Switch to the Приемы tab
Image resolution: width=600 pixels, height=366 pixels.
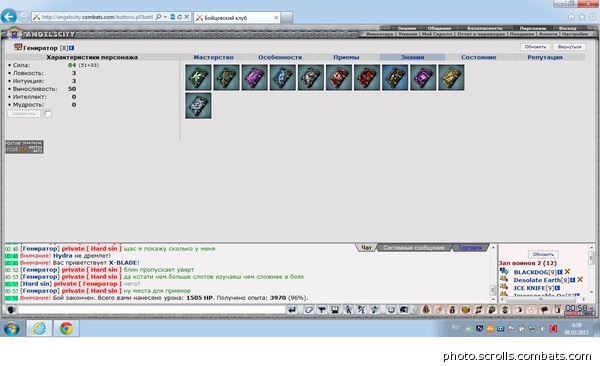[346, 57]
